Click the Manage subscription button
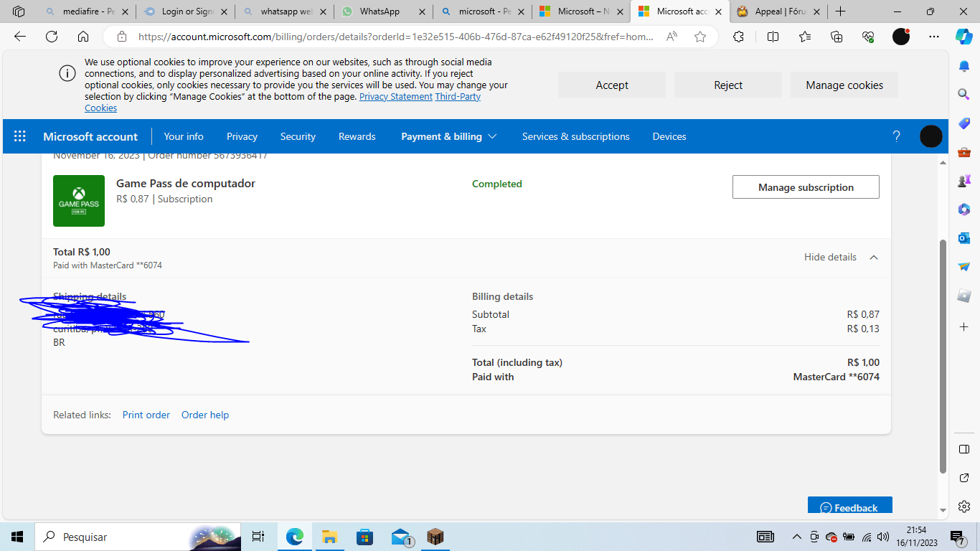This screenshot has height=551, width=980. coord(806,187)
